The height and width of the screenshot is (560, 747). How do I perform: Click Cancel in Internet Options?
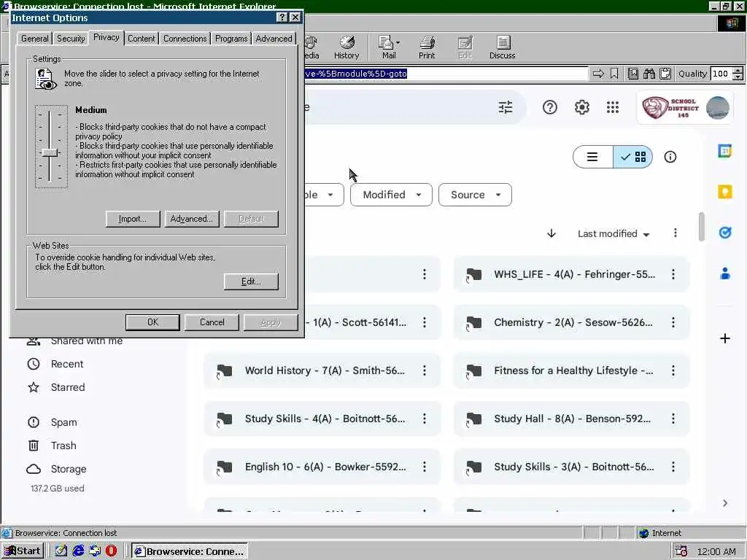[x=212, y=322]
